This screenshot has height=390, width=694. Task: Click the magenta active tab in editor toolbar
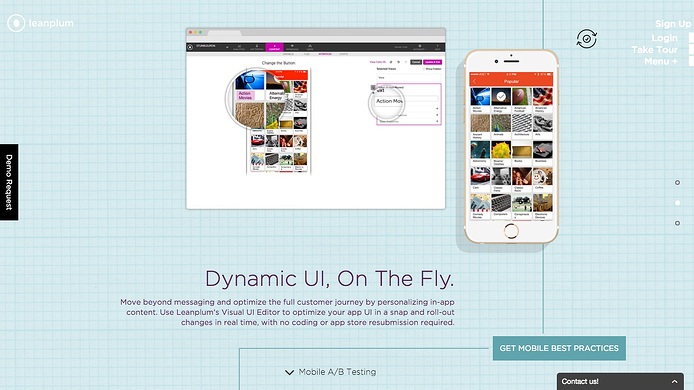tap(274, 47)
